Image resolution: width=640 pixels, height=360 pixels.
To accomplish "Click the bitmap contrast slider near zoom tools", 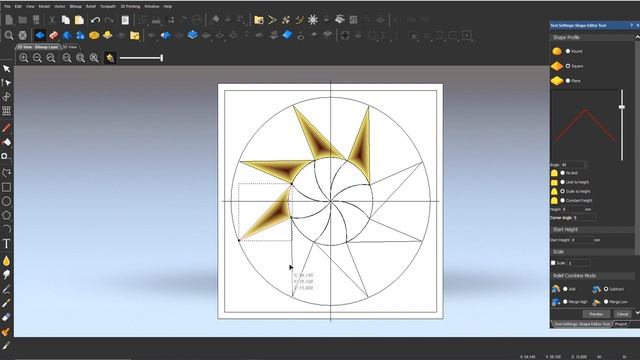I will click(x=141, y=58).
